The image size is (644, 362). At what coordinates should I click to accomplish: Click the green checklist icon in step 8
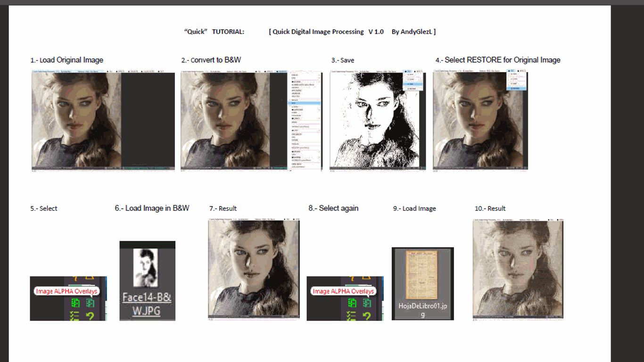click(351, 316)
